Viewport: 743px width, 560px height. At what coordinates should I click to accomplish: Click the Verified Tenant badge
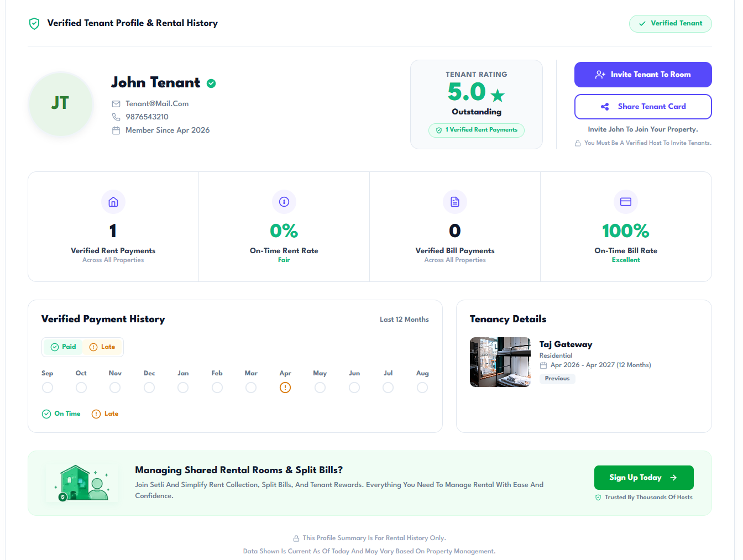[670, 24]
